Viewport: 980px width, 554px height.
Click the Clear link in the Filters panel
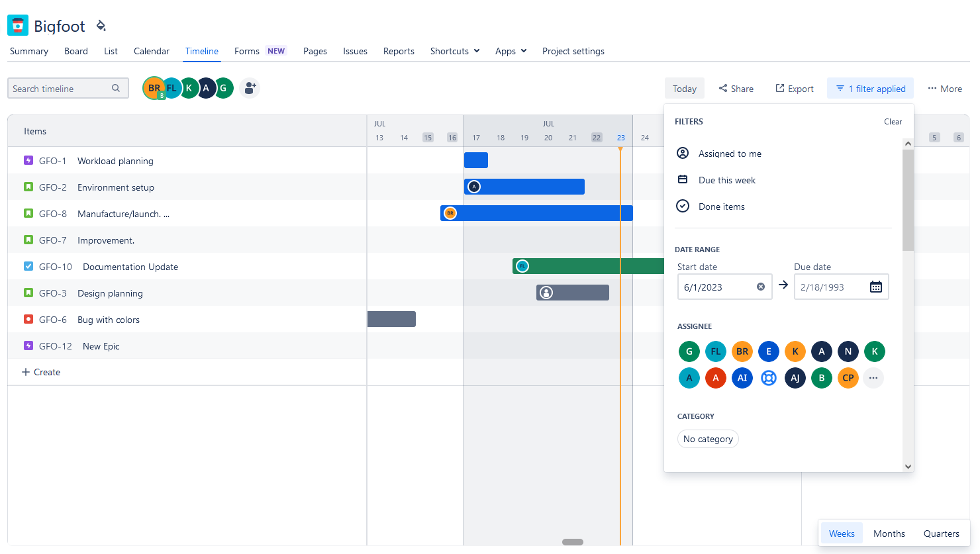tap(893, 121)
